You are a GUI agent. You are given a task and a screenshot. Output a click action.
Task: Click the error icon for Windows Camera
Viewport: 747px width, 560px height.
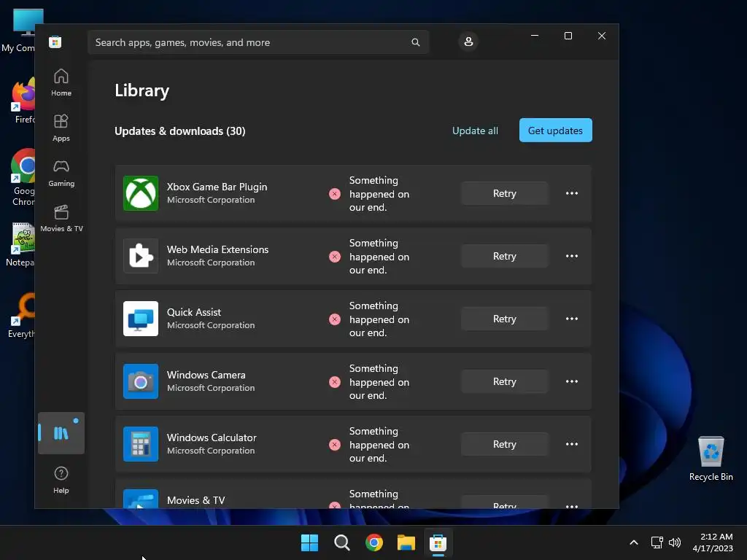point(335,382)
